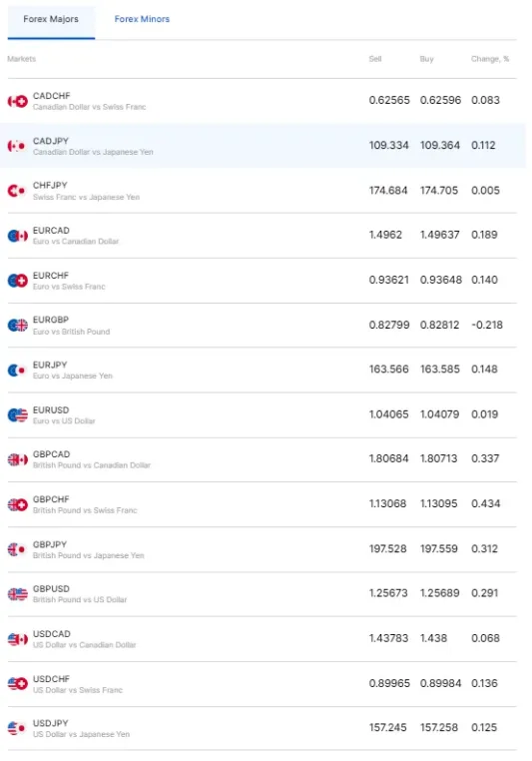The width and height of the screenshot is (532, 761).
Task: Click the EURGBP flag pair icon
Action: [17, 326]
